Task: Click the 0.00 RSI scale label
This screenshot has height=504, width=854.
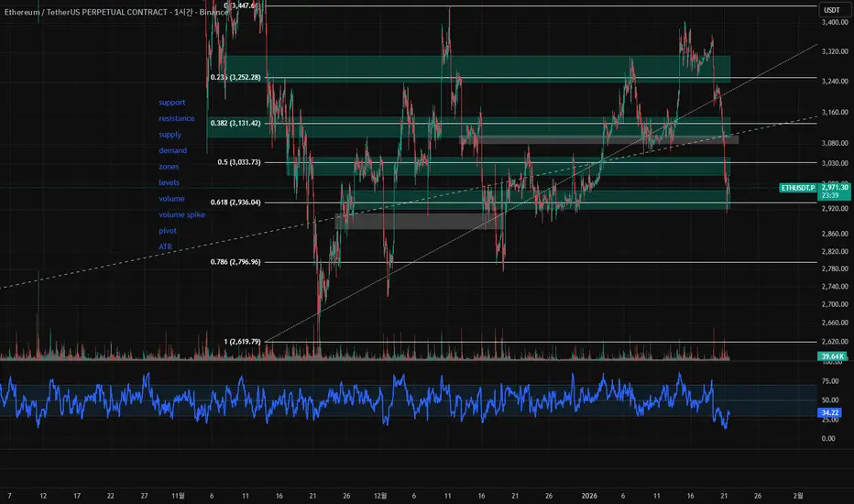Action: [827, 439]
